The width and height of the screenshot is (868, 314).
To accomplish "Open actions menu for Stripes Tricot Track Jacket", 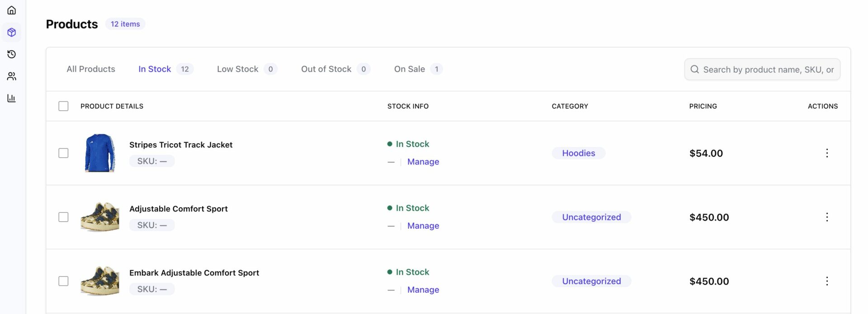I will coord(827,153).
